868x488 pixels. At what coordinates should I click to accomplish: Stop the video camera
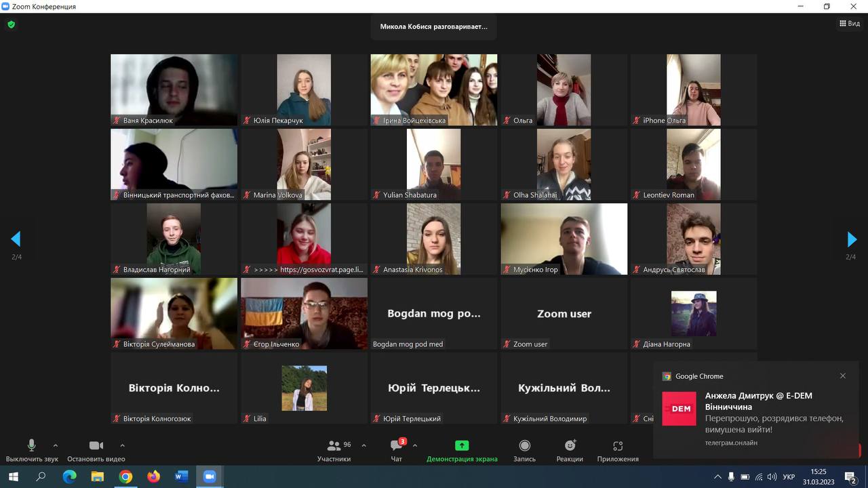(96, 445)
